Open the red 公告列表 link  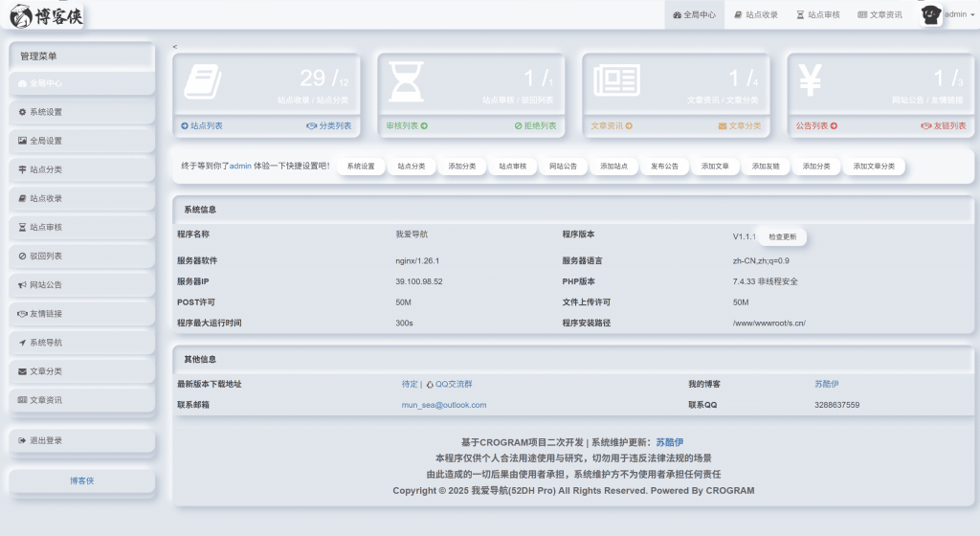[817, 125]
